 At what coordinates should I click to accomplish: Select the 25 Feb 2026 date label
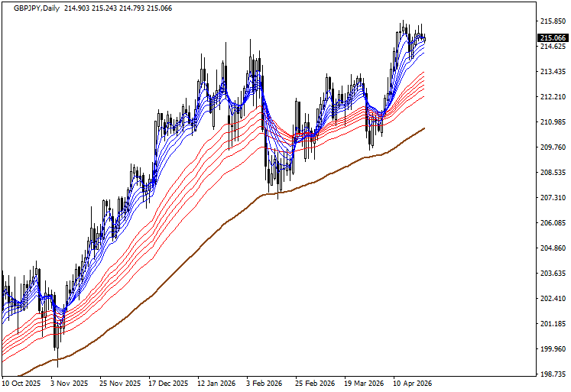[x=314, y=384]
